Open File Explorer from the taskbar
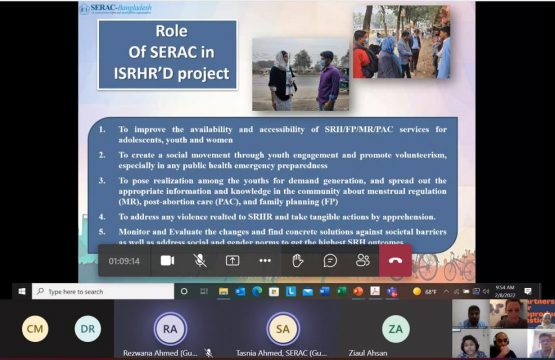 pyautogui.click(x=223, y=291)
